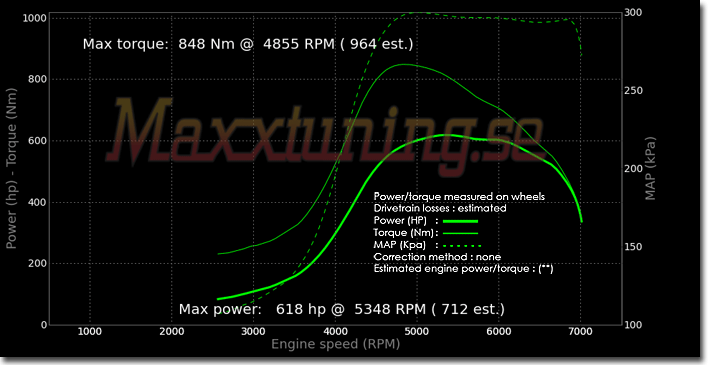708x365 pixels.
Task: Click the '( 964 est.)' estimated torque value
Action: pos(377,44)
